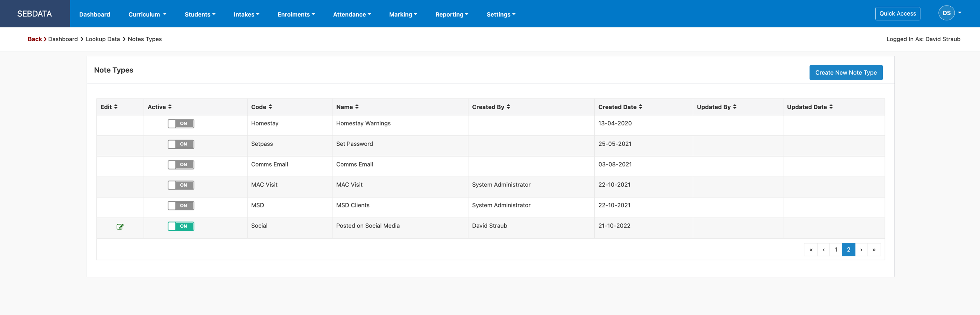Click the Notes Types breadcrumb text
980x315 pixels.
point(145,39)
